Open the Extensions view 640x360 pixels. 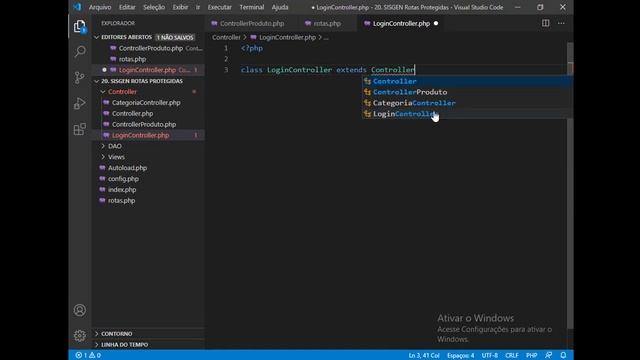tap(80, 129)
